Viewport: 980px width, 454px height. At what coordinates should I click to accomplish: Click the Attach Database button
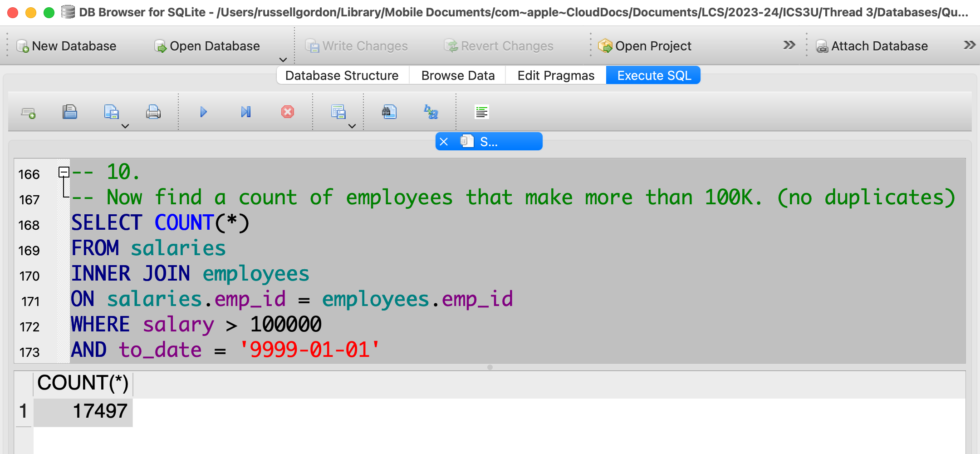point(872,46)
